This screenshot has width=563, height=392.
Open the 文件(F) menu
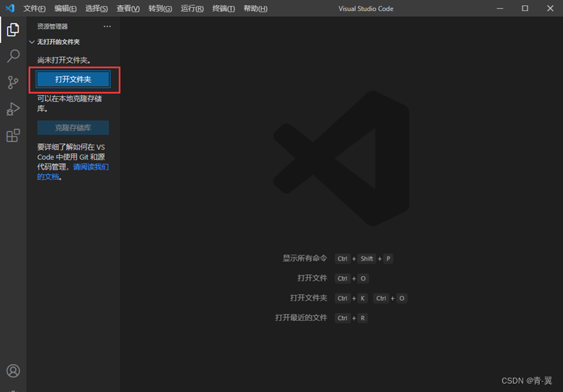34,8
